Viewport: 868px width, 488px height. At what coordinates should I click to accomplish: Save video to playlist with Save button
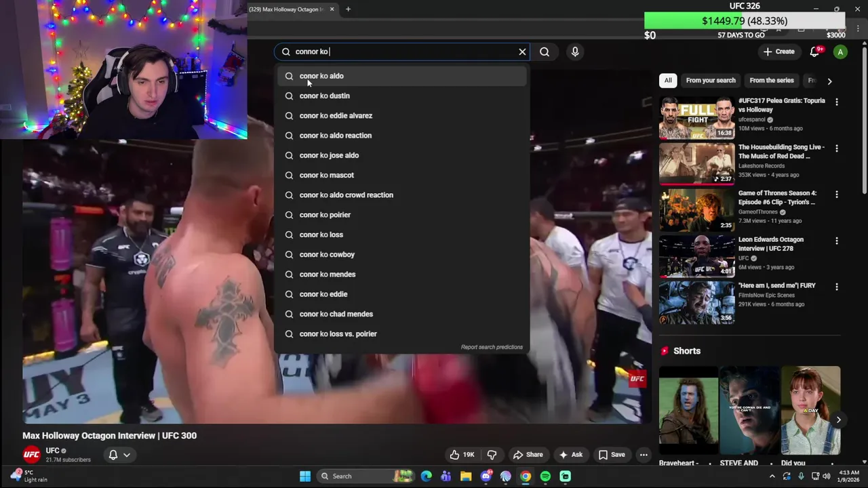pyautogui.click(x=611, y=455)
